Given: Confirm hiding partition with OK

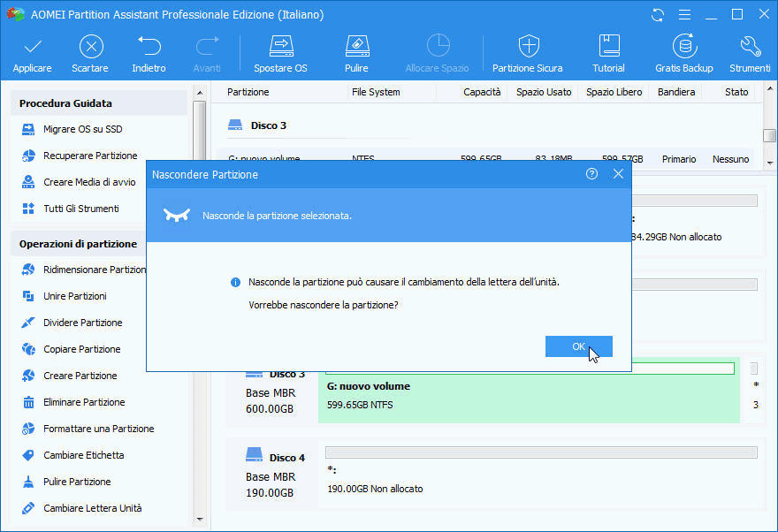Looking at the screenshot, I should pos(578,346).
